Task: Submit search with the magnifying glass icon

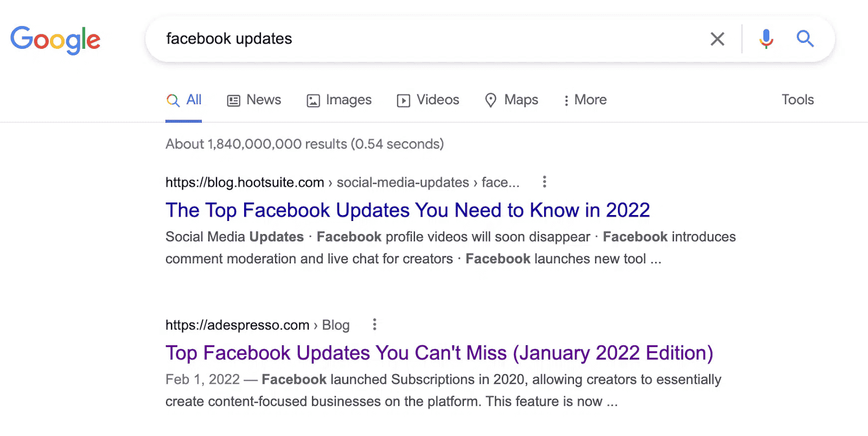Action: (x=805, y=39)
